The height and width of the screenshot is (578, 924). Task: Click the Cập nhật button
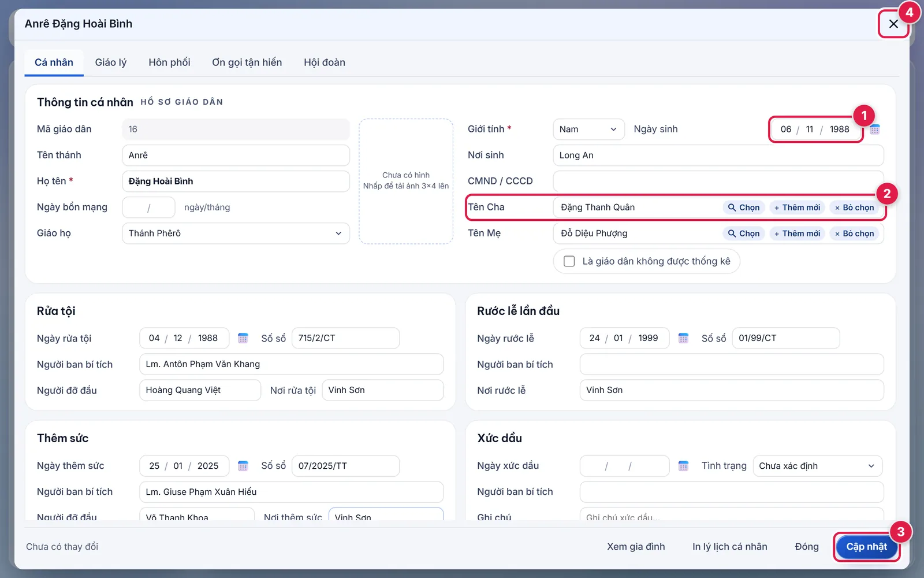click(867, 547)
